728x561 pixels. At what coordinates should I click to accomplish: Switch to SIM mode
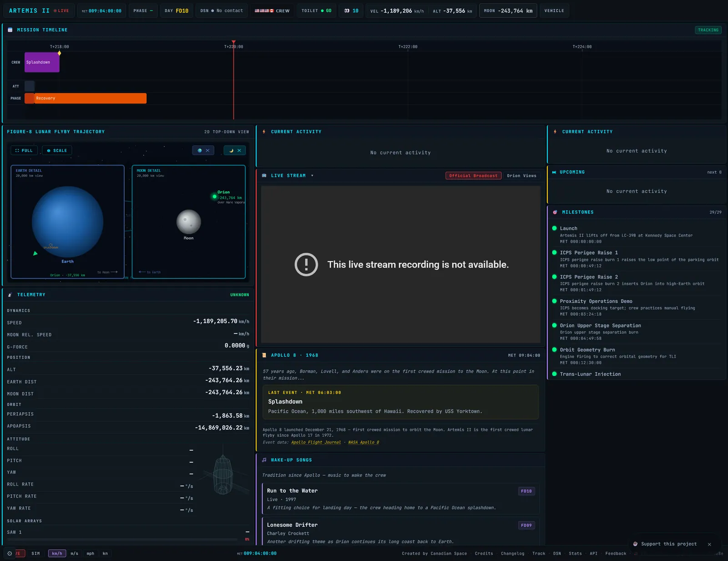[x=35, y=553]
